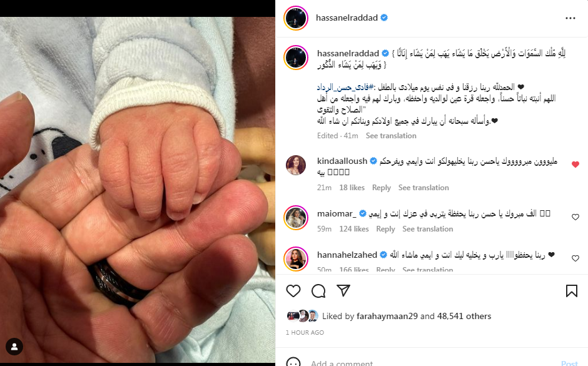Open kindaalloush profile picture

click(x=296, y=165)
